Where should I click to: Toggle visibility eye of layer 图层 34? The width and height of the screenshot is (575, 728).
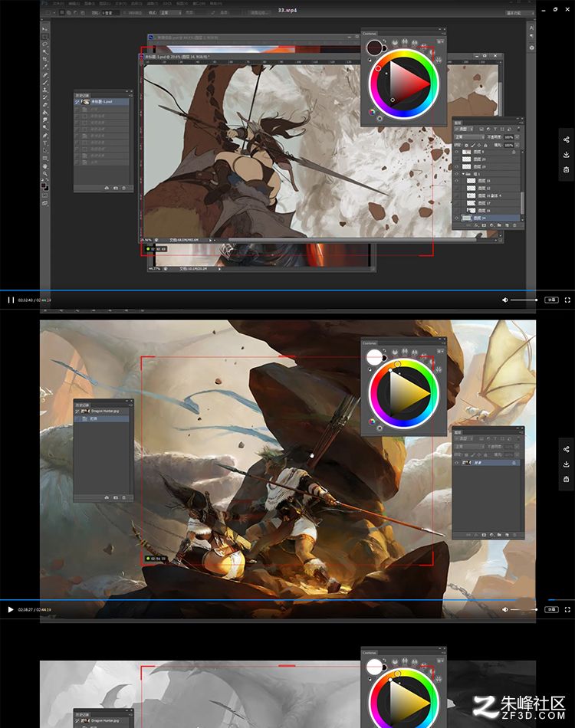point(456,218)
